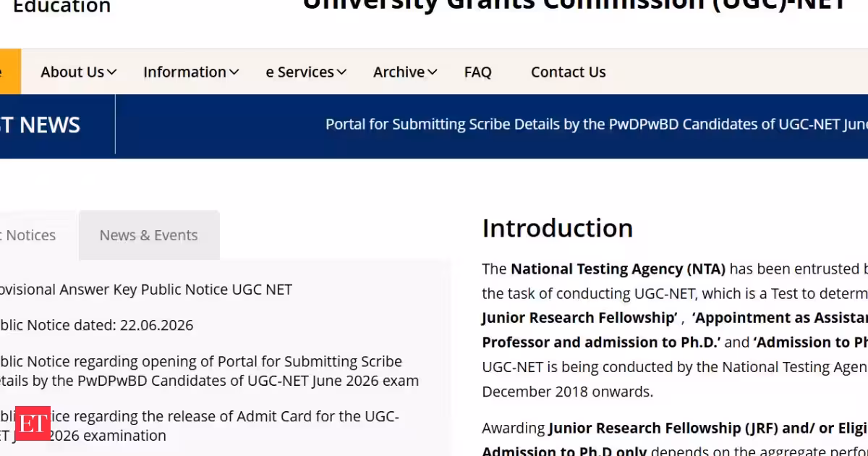Open notice about Submitting Scribe Details portal
Viewport: 868px width, 456px height.
(x=209, y=371)
